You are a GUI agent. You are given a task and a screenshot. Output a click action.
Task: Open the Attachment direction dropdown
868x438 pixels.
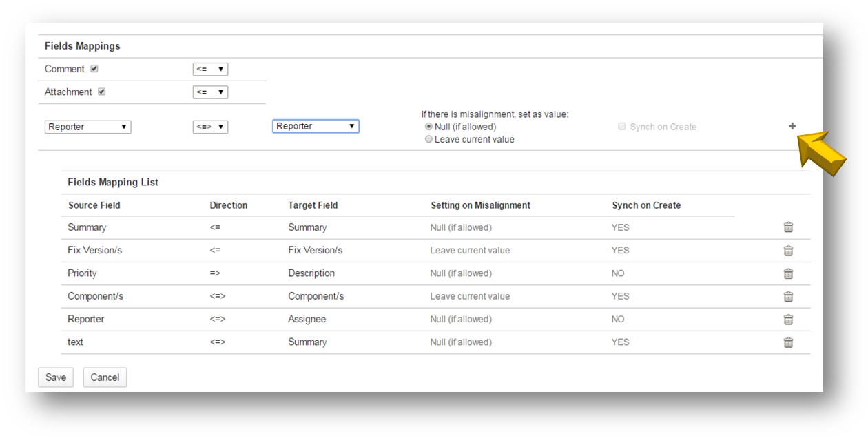pyautogui.click(x=210, y=92)
